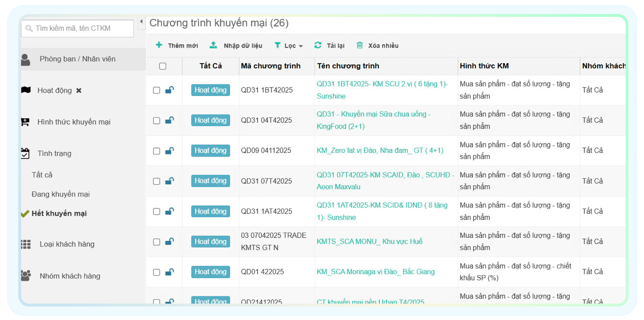Click the Xóa nhiều trash icon

pyautogui.click(x=360, y=45)
